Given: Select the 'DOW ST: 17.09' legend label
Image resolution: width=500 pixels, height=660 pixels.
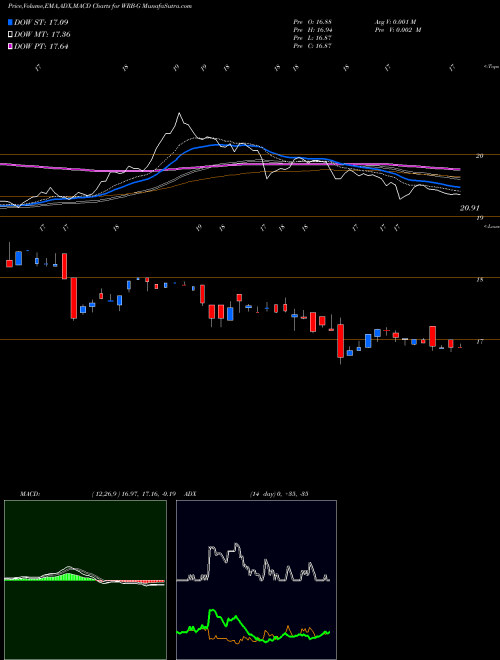Looking at the screenshot, I should (x=41, y=22).
